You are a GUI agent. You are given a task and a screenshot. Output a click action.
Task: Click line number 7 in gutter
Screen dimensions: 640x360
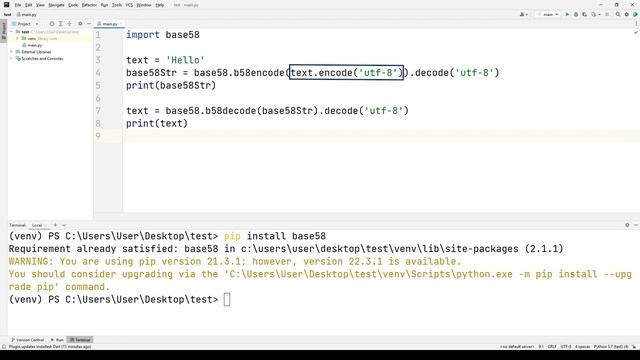point(98,111)
